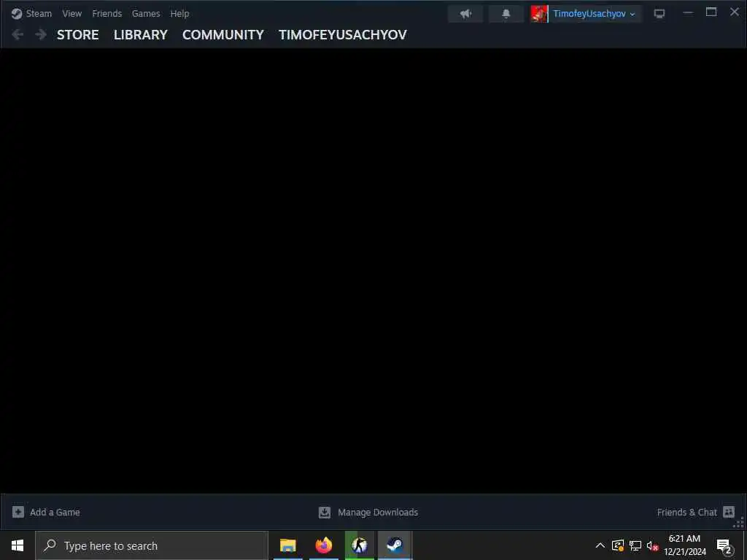
Task: Switch to the LIBRARY tab
Action: point(141,35)
